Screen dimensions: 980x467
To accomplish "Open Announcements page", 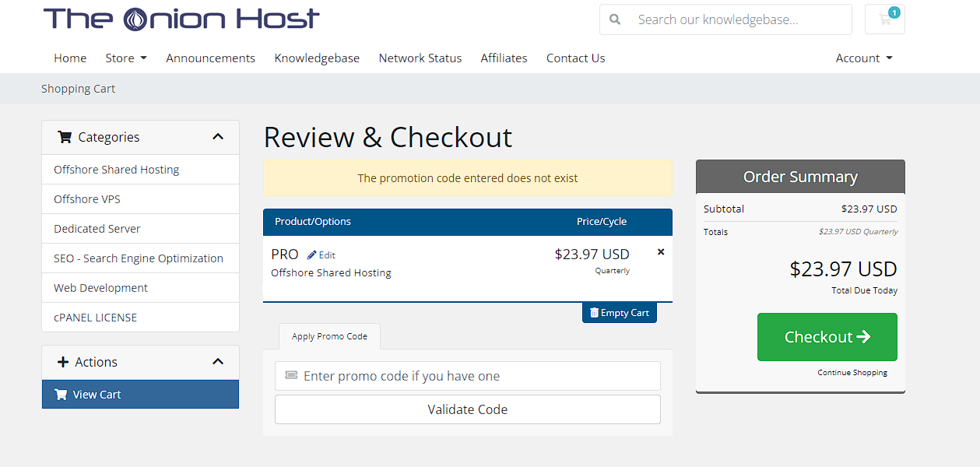I will tap(211, 58).
